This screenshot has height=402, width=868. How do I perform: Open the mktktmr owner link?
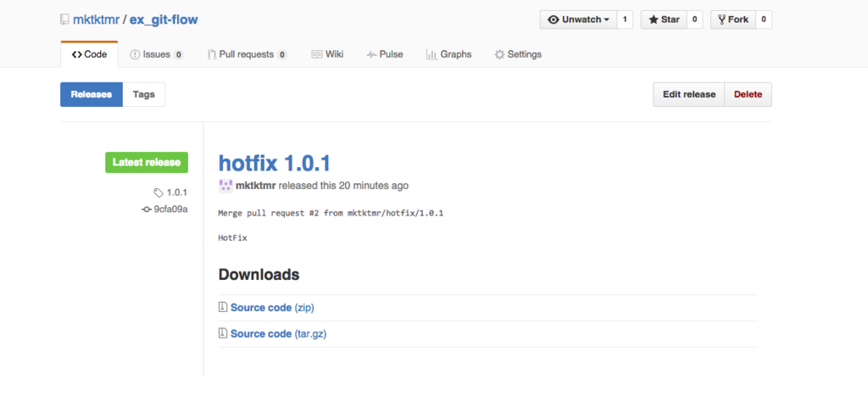point(96,20)
